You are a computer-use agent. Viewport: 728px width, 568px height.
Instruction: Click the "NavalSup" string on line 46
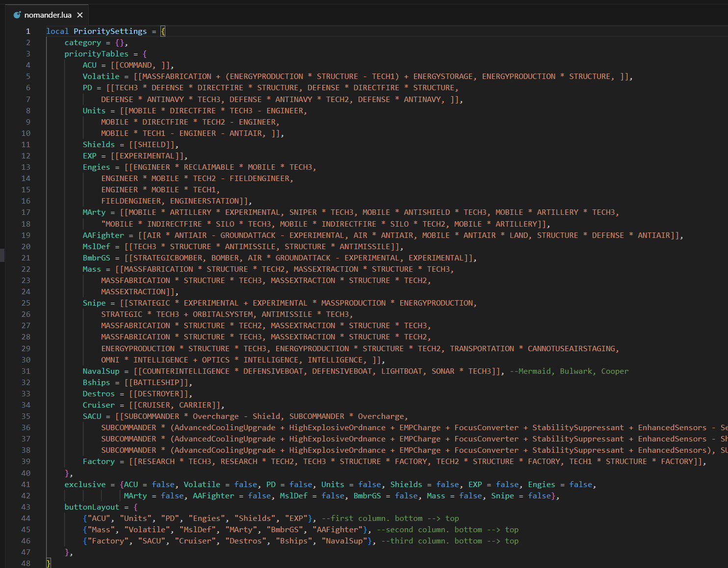click(x=344, y=541)
